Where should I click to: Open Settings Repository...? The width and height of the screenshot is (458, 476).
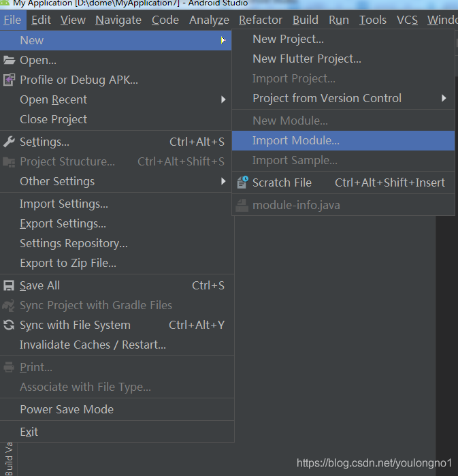point(117,243)
